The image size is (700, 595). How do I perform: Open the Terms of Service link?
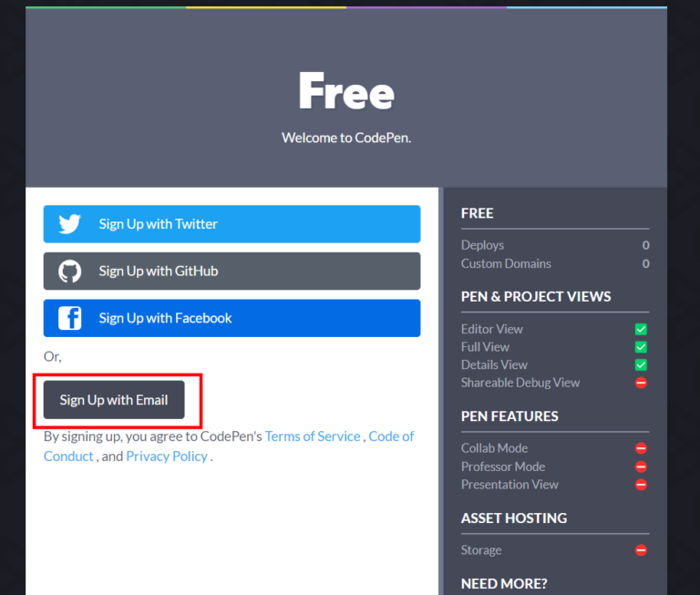click(x=313, y=436)
